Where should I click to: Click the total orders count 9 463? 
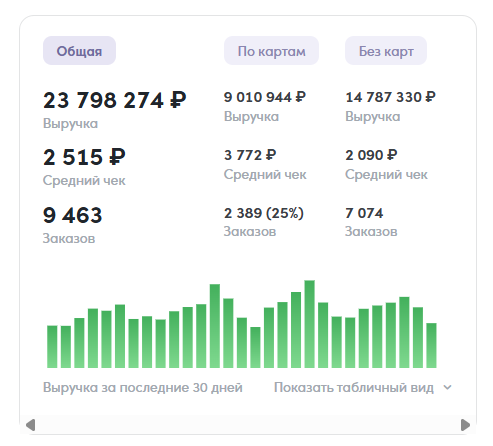coord(73,215)
